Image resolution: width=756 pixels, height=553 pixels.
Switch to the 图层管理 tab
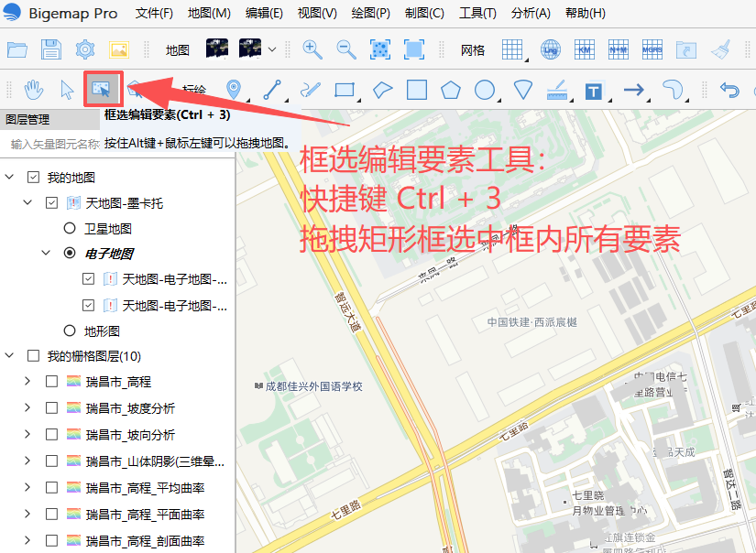tap(27, 119)
